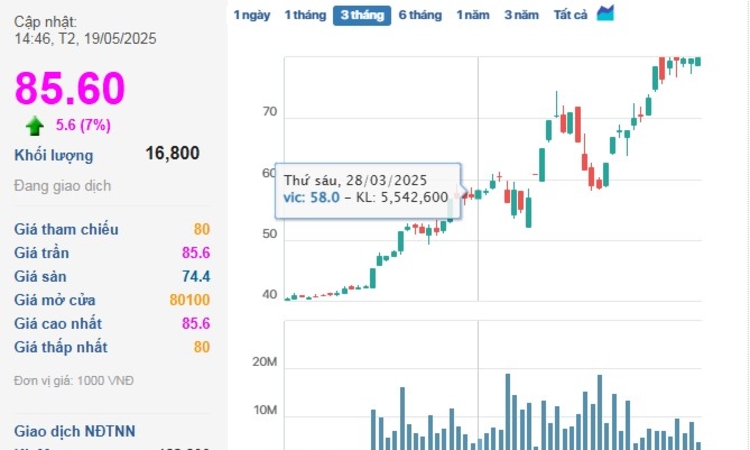The image size is (750, 450).
Task: Click the "Đang giao dịch" status text
Action: tap(62, 186)
